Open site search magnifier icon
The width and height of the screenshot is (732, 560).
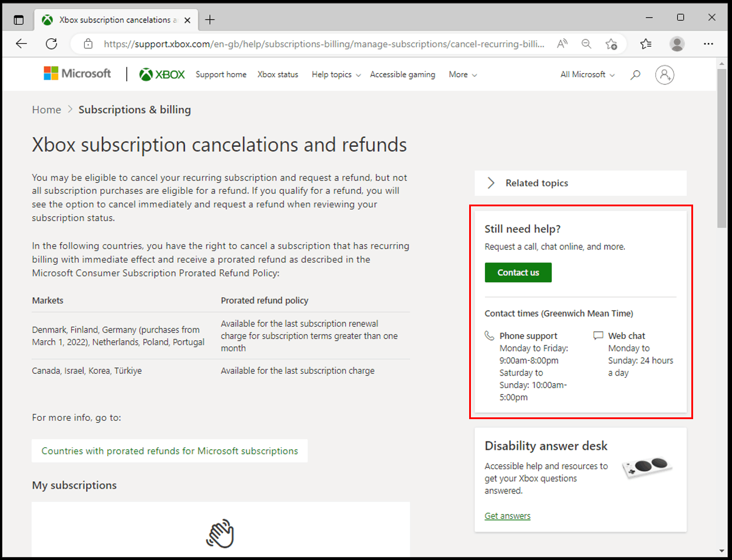[x=635, y=75]
